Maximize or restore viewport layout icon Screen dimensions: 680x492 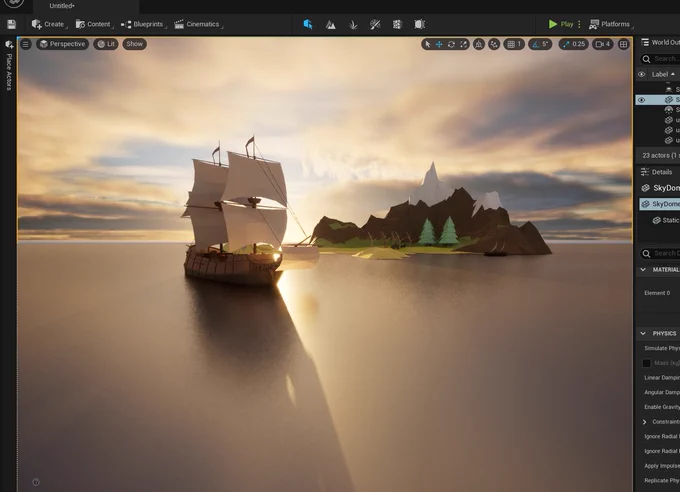(624, 44)
